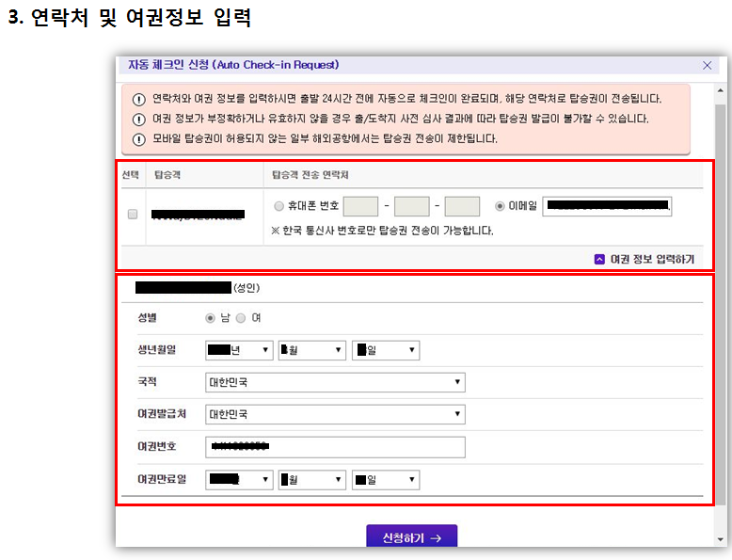This screenshot has width=732, height=560.
Task: Select the 이메일 radio button
Action: point(500,207)
